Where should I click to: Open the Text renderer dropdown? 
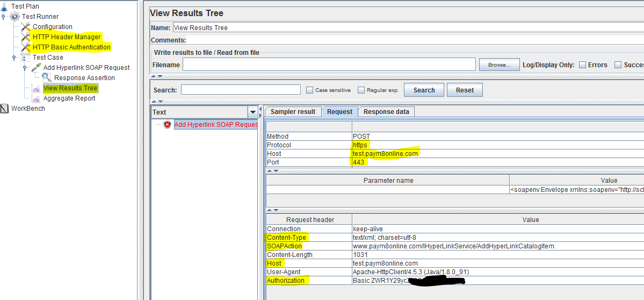pos(252,112)
